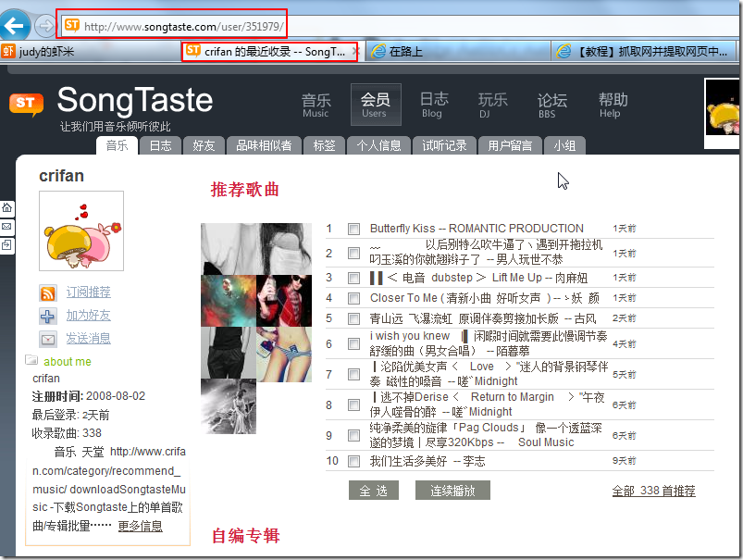Click the address bar URL field
The height and width of the screenshot is (560, 743).
(x=398, y=26)
